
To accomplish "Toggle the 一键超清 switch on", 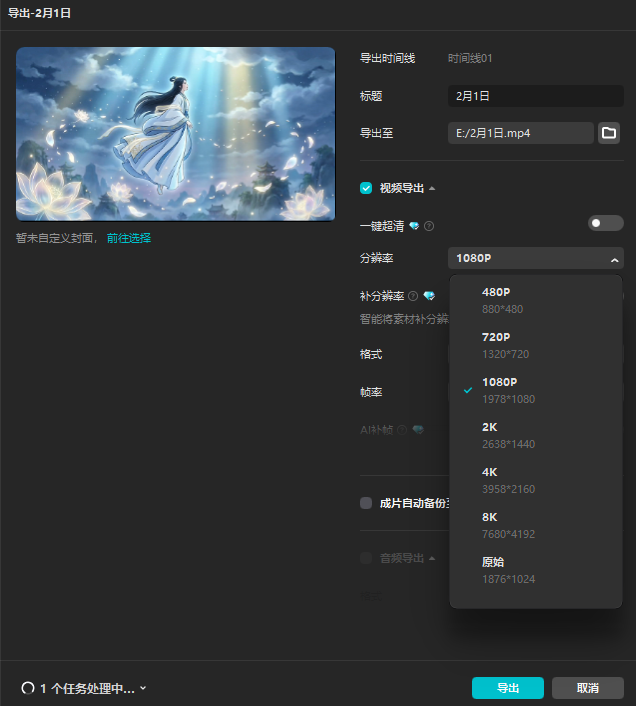I will pyautogui.click(x=605, y=223).
